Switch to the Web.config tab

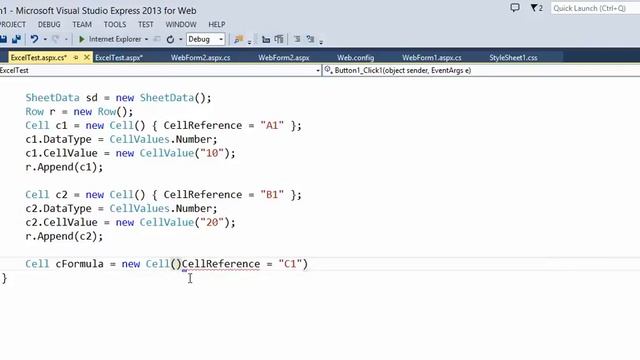click(356, 58)
